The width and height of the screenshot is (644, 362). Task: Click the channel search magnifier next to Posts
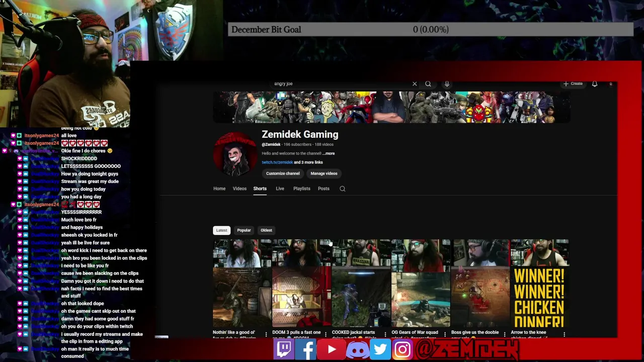342,189
